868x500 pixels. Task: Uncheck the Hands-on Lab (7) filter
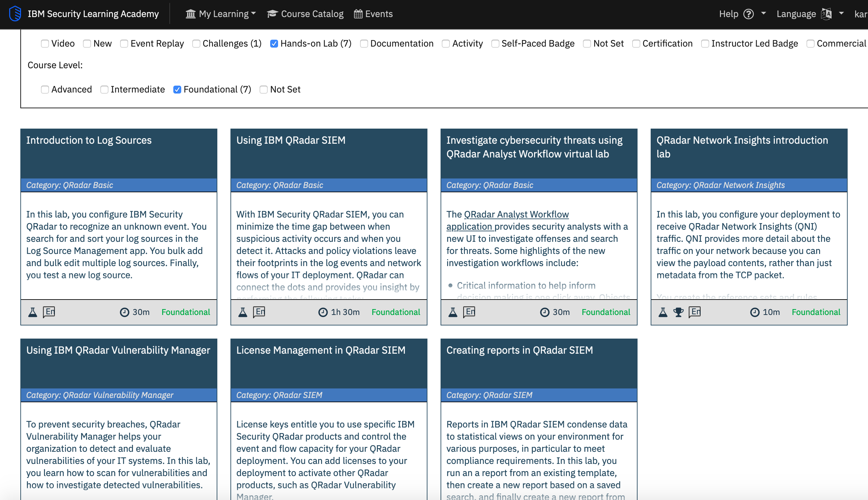[x=274, y=44]
